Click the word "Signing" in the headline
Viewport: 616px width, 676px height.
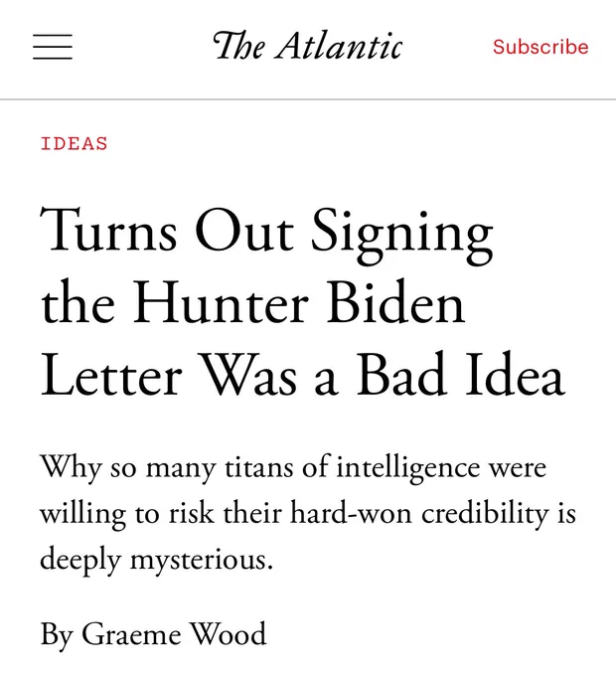click(402, 231)
